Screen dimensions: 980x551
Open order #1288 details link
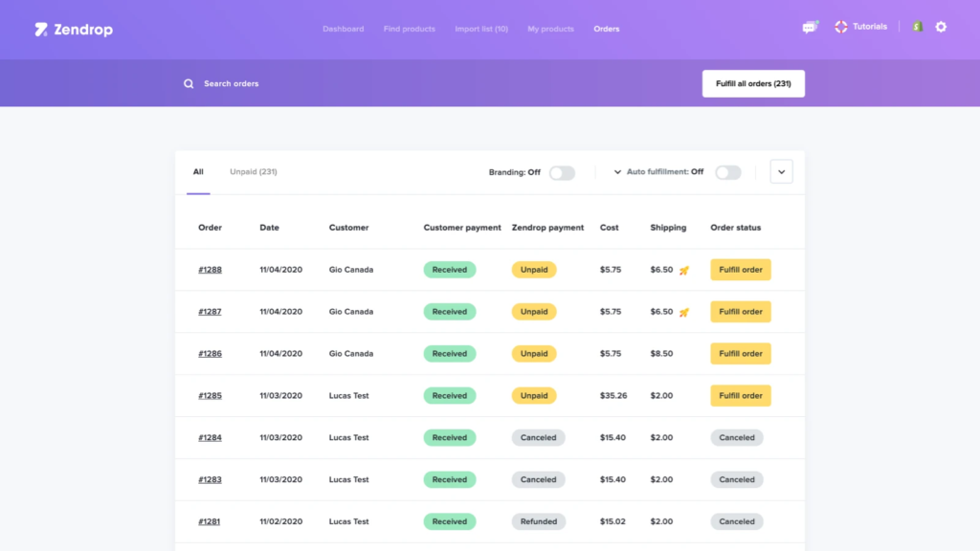pyautogui.click(x=210, y=270)
